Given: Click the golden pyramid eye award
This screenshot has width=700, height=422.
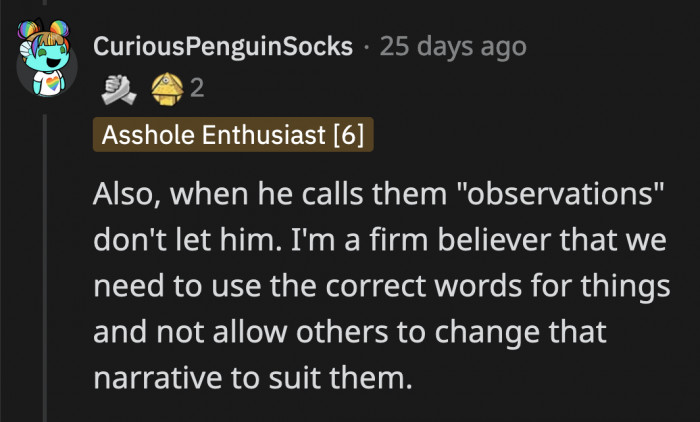Looking at the screenshot, I should [167, 89].
